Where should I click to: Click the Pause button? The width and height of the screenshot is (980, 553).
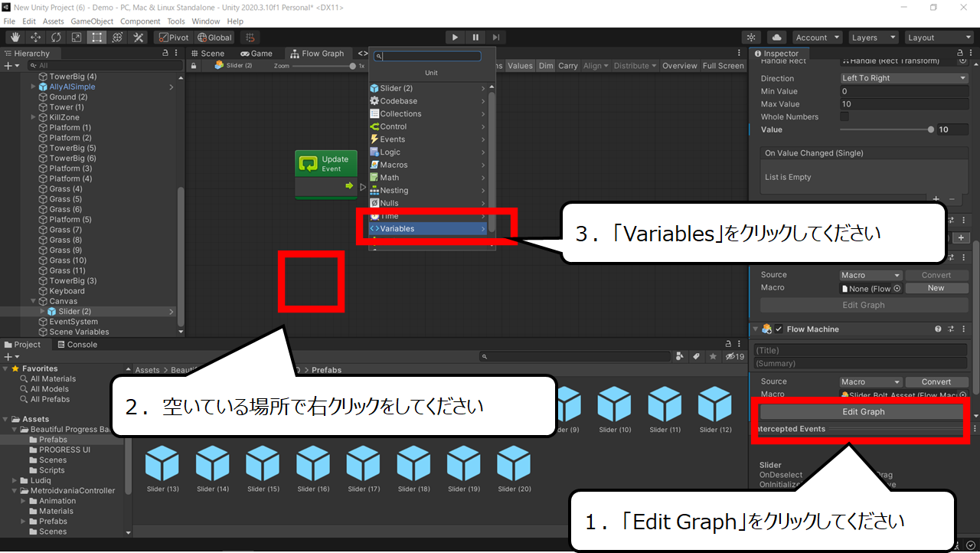pyautogui.click(x=475, y=37)
